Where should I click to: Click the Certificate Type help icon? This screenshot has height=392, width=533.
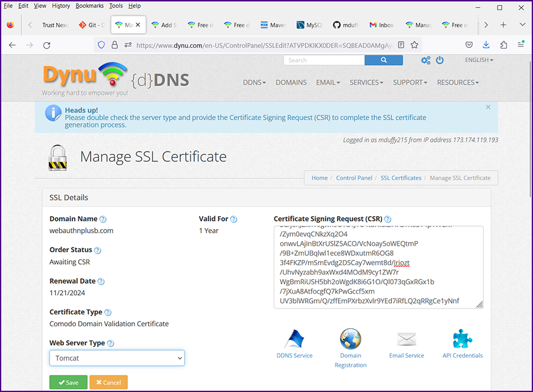coord(108,313)
